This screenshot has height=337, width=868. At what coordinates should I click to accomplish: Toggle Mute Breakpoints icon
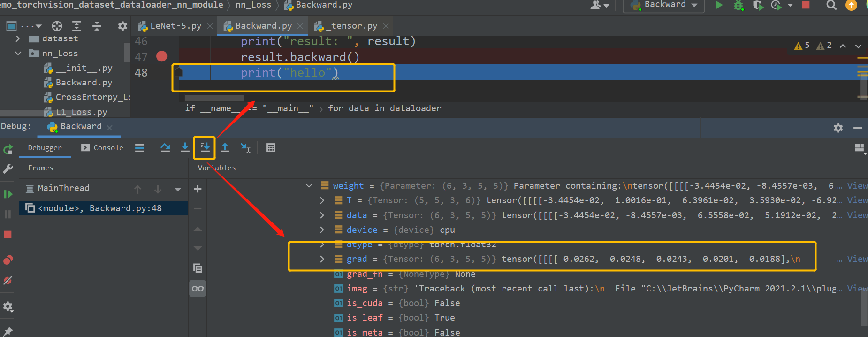pos(8,281)
